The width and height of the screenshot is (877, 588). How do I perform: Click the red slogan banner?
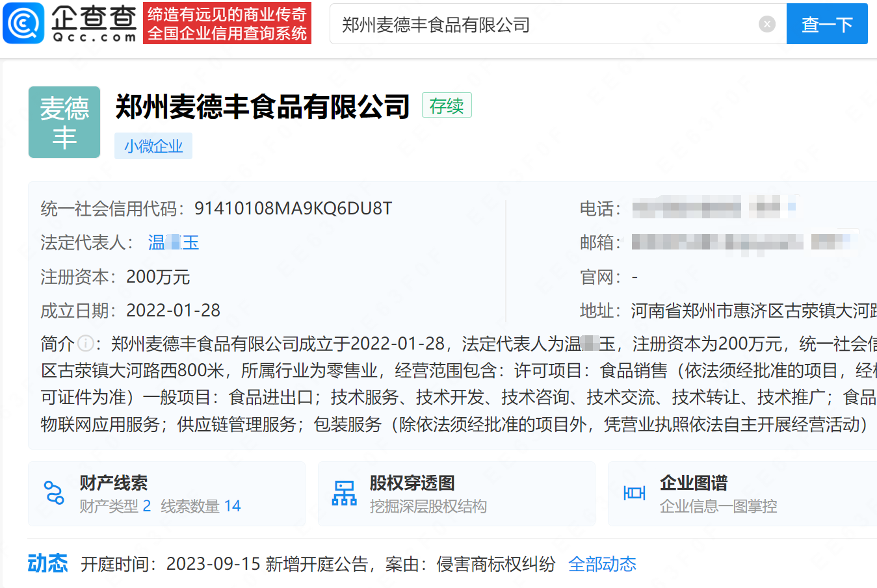227,23
